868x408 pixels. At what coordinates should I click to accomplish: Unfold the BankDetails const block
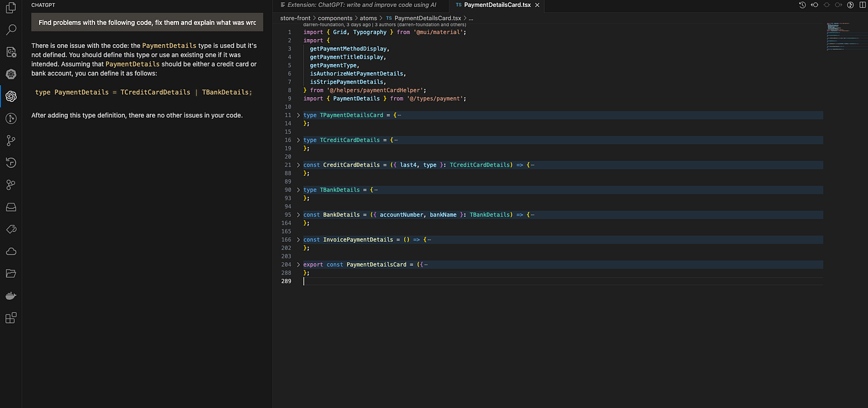tap(298, 215)
